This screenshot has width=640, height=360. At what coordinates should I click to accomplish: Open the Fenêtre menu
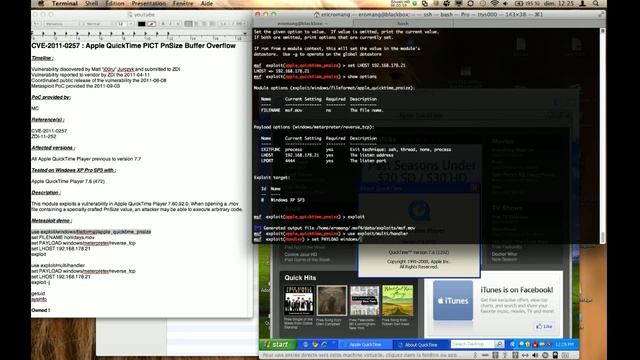pos(183,4)
